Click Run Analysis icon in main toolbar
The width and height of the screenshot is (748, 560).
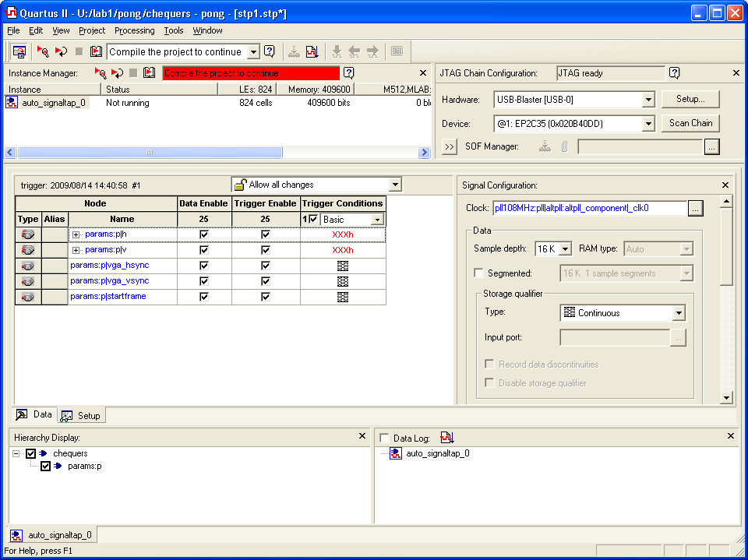[x=43, y=51]
